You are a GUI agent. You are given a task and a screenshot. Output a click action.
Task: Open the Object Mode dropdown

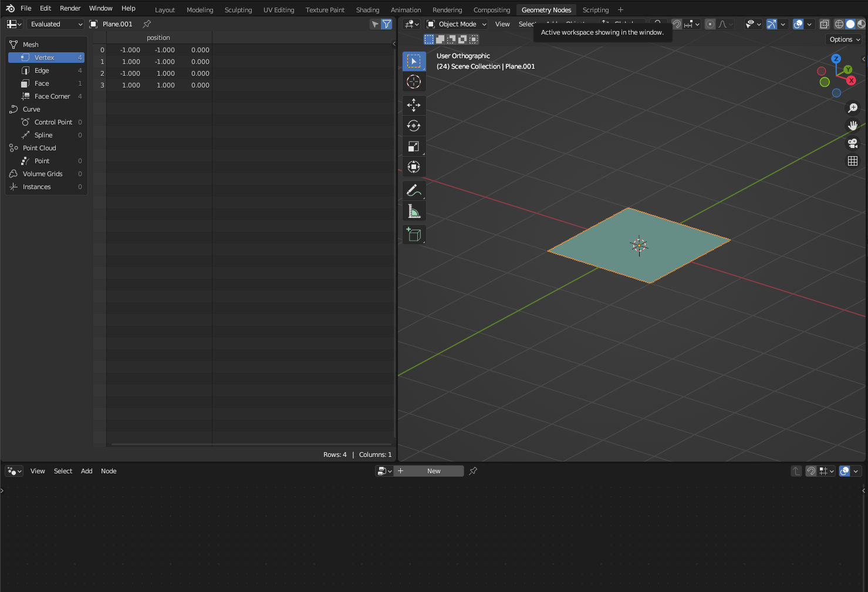point(457,24)
